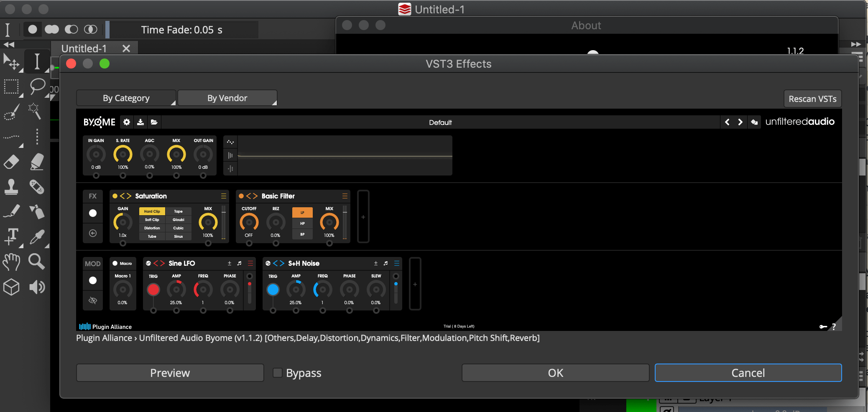The height and width of the screenshot is (412, 868).
Task: Add a new modulator slot
Action: [x=415, y=284]
